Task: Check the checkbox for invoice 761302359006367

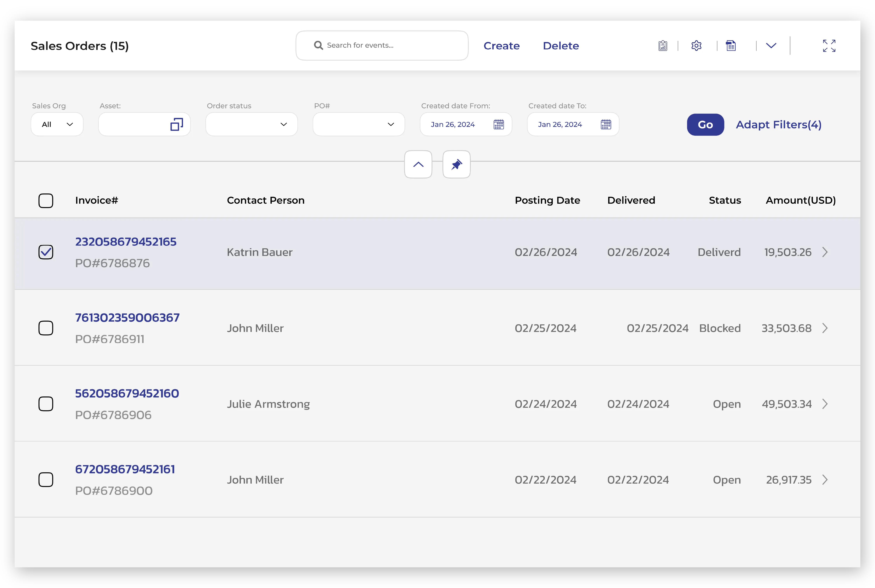Action: pos(46,328)
